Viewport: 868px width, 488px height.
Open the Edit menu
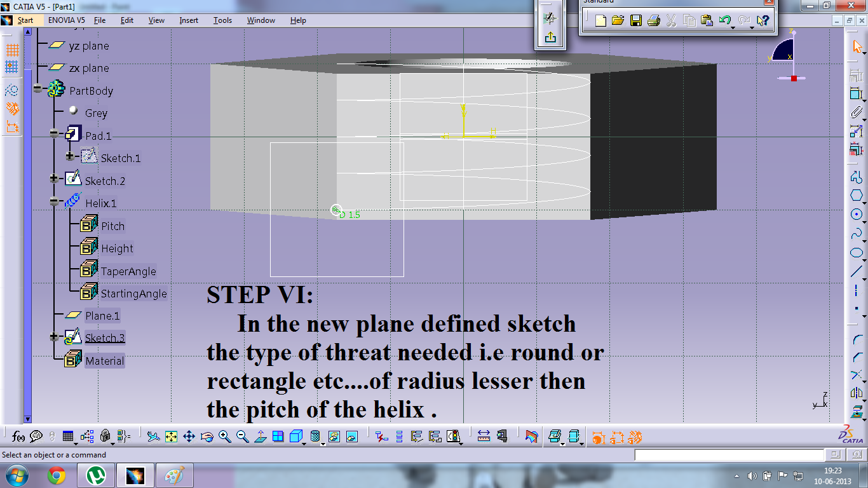point(127,20)
